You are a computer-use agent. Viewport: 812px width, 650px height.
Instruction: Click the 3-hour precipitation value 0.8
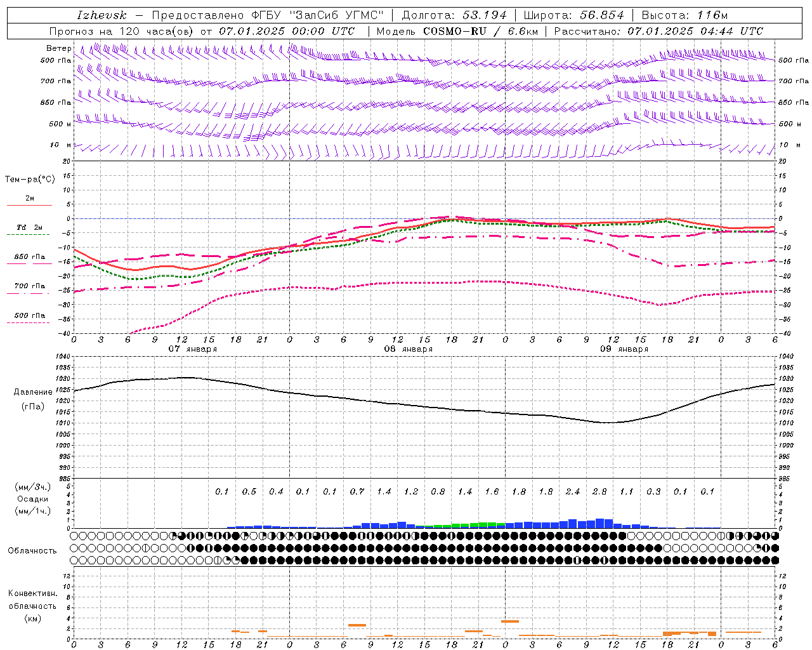[438, 492]
